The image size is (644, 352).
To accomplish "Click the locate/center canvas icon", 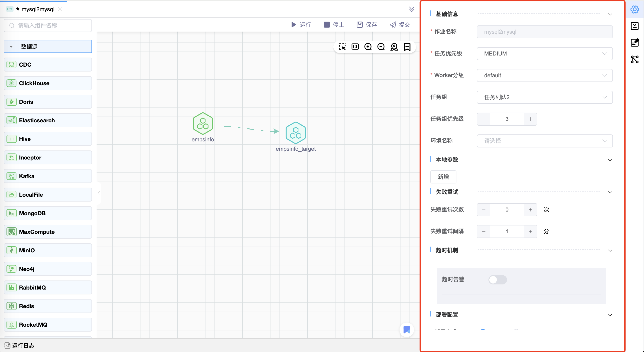I will [394, 47].
